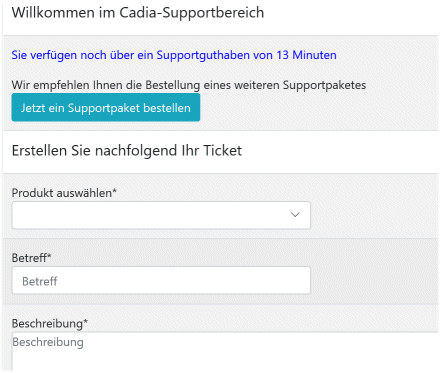The image size is (441, 373).
Task: Click the Betreff placeholder text inside the input
Action: (x=40, y=281)
